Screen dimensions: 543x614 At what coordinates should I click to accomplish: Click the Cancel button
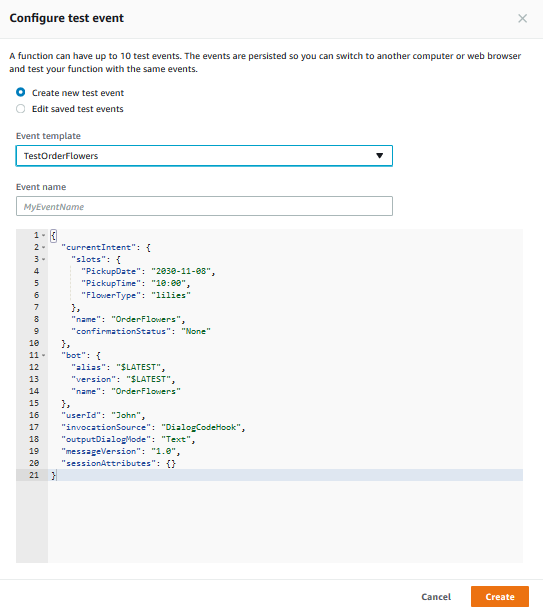point(436,597)
